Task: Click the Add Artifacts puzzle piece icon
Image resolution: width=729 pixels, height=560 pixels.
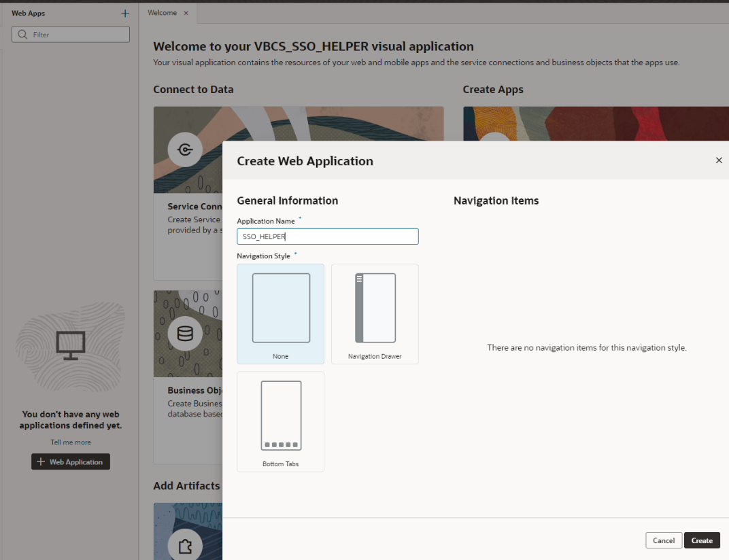Action: 185,545
